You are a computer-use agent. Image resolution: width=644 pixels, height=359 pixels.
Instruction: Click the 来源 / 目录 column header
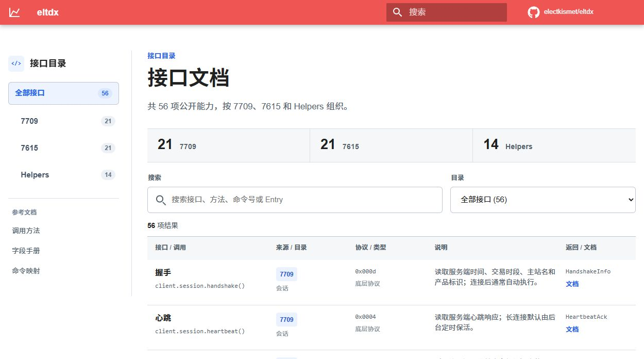pos(291,248)
